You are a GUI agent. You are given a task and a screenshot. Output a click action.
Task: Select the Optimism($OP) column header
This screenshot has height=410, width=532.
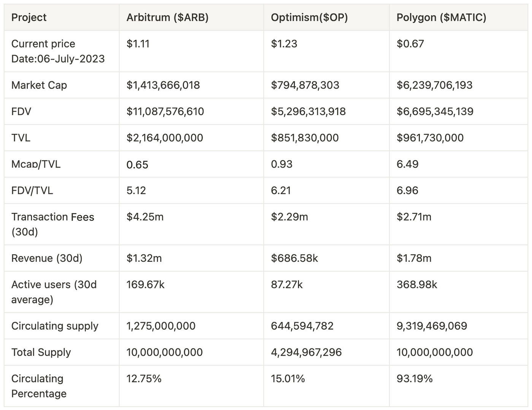[x=309, y=17]
